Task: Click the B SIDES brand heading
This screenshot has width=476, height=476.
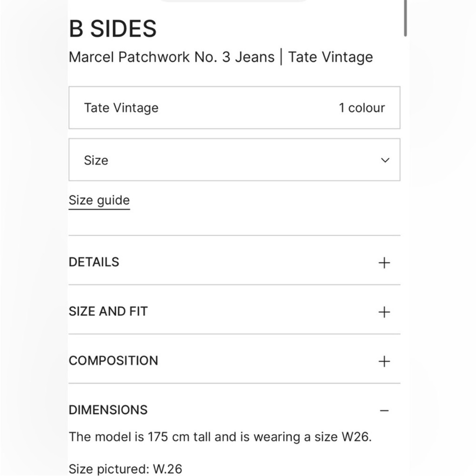Action: tap(113, 29)
